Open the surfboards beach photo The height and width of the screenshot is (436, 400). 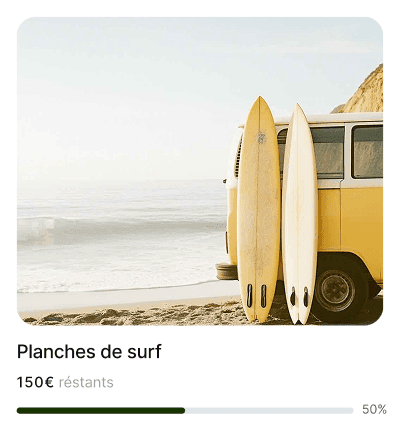(200, 171)
